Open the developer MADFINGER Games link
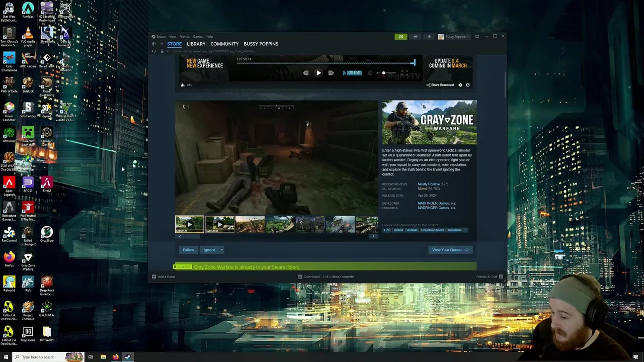 pos(436,203)
